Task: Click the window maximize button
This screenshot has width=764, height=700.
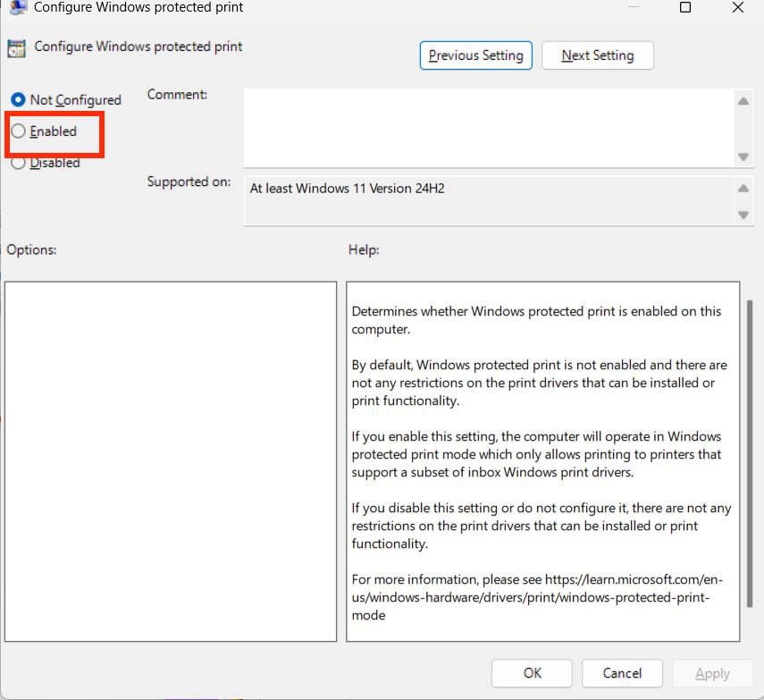Action: point(685,8)
